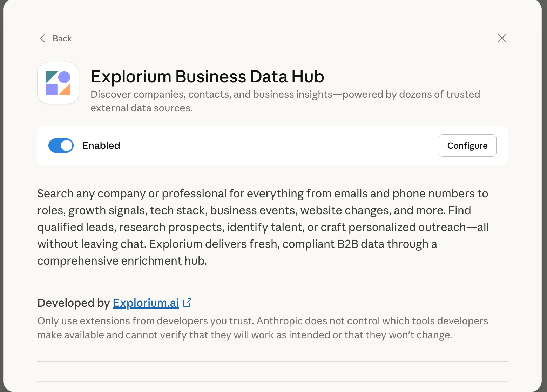The width and height of the screenshot is (547, 392).
Task: Click the Explorium logo icon
Action: click(58, 83)
